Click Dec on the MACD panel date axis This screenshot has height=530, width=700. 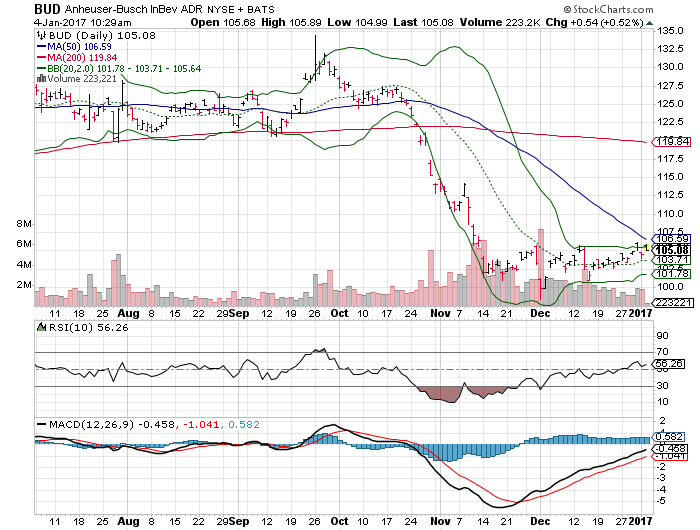(x=540, y=521)
